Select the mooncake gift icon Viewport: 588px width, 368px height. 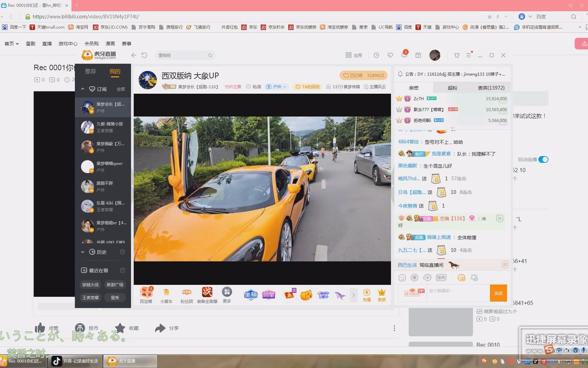click(306, 295)
